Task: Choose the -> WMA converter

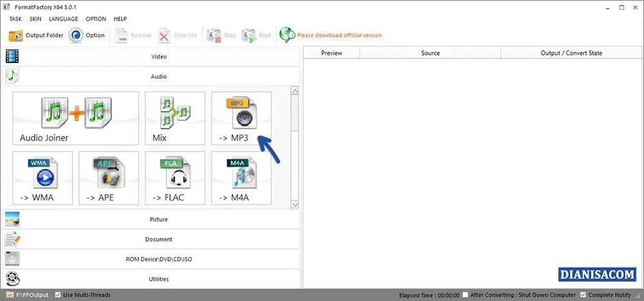Action: tap(43, 178)
